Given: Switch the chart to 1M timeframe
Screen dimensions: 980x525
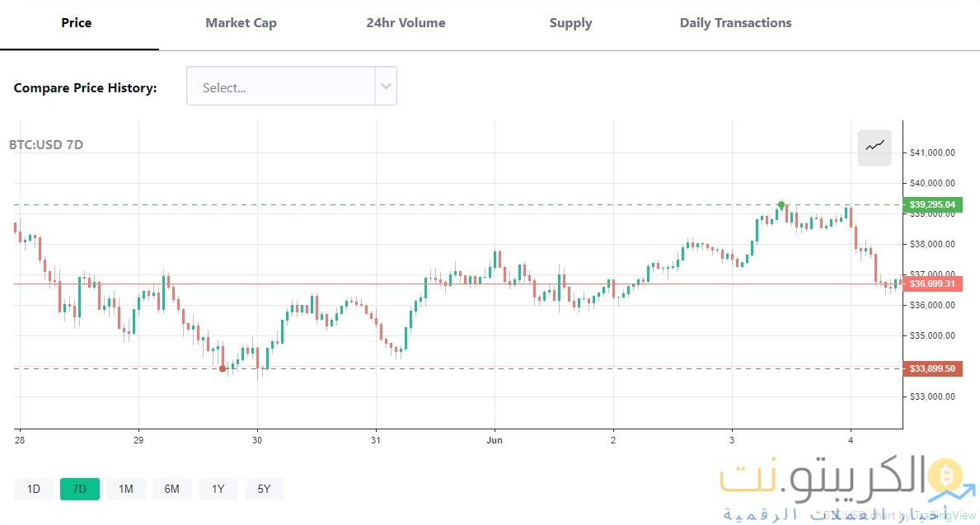Looking at the screenshot, I should tap(125, 489).
